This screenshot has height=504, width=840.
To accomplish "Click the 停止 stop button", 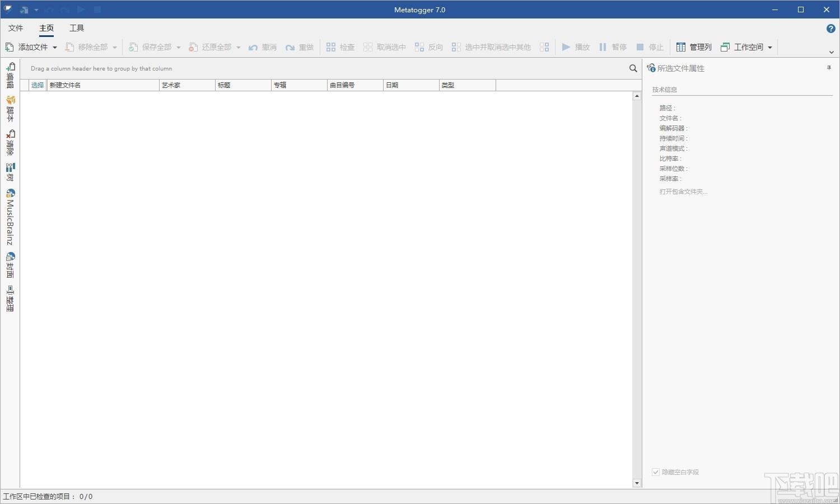I will click(x=650, y=47).
